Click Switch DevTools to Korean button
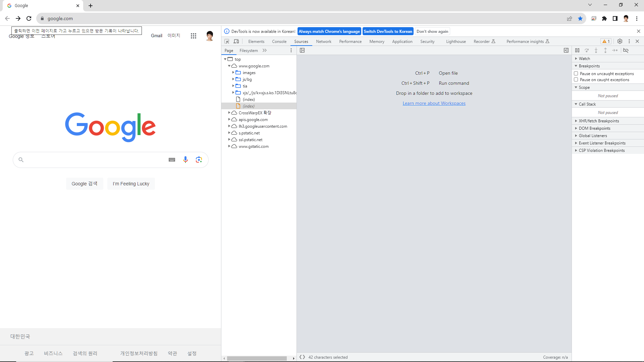This screenshot has height=362, width=644. [x=388, y=31]
